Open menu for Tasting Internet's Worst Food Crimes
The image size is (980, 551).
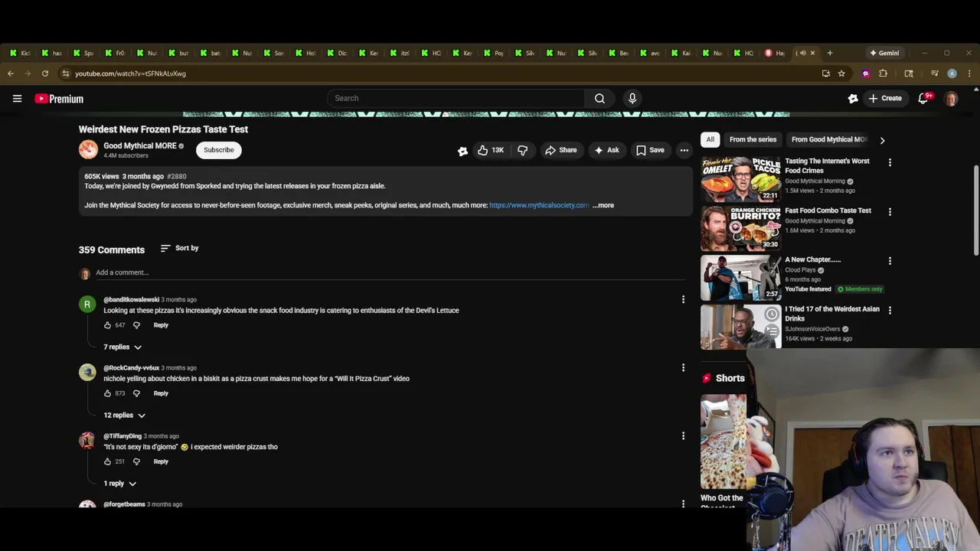coord(890,162)
